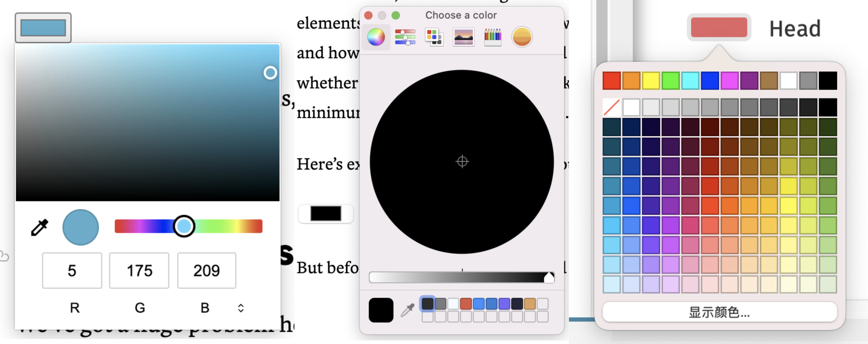Pick magenta in the top swatch row
This screenshot has width=868, height=344.
[x=730, y=81]
